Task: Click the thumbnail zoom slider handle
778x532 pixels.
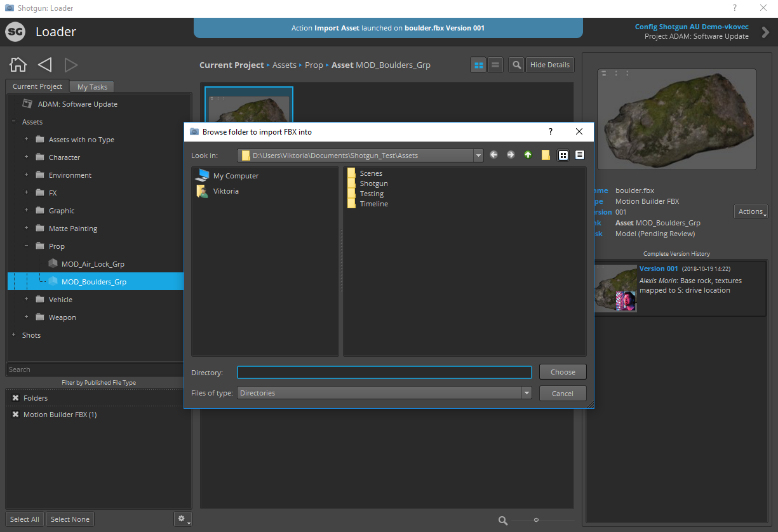Action: point(536,520)
